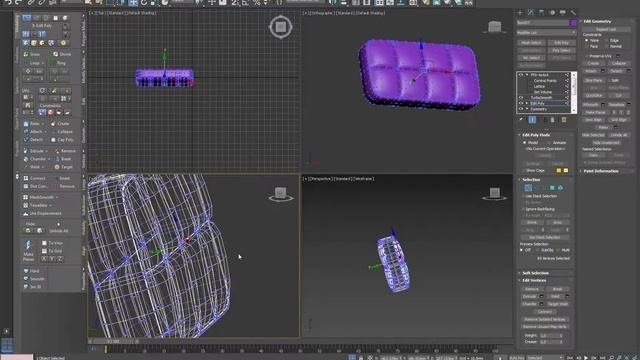Select Polygon sub-object level in Selection rollout
The width and height of the screenshot is (640, 360).
[x=552, y=188]
